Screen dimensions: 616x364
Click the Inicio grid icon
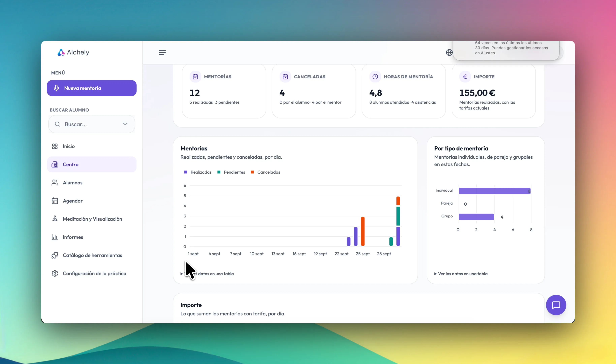click(x=55, y=146)
